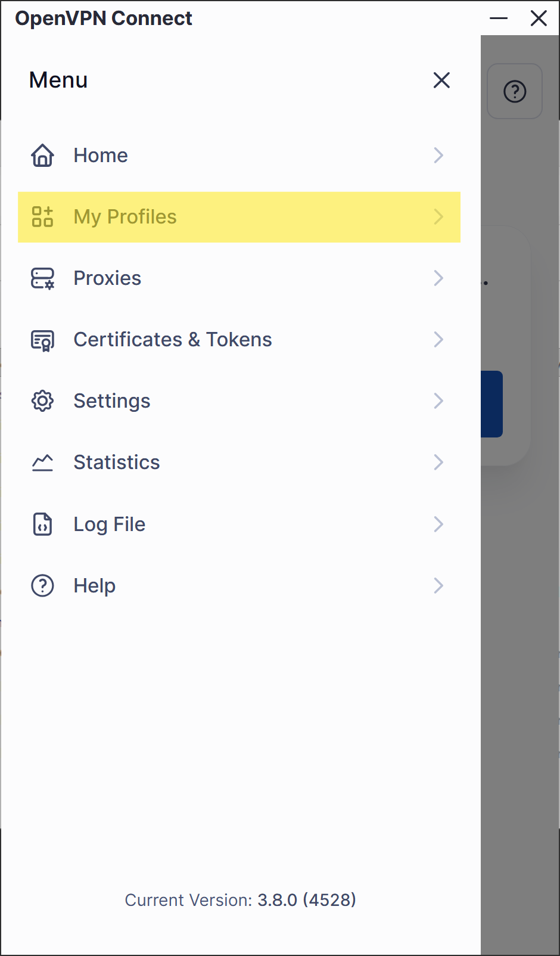The height and width of the screenshot is (956, 560).
Task: Click the My Profiles grid icon
Action: point(42,217)
